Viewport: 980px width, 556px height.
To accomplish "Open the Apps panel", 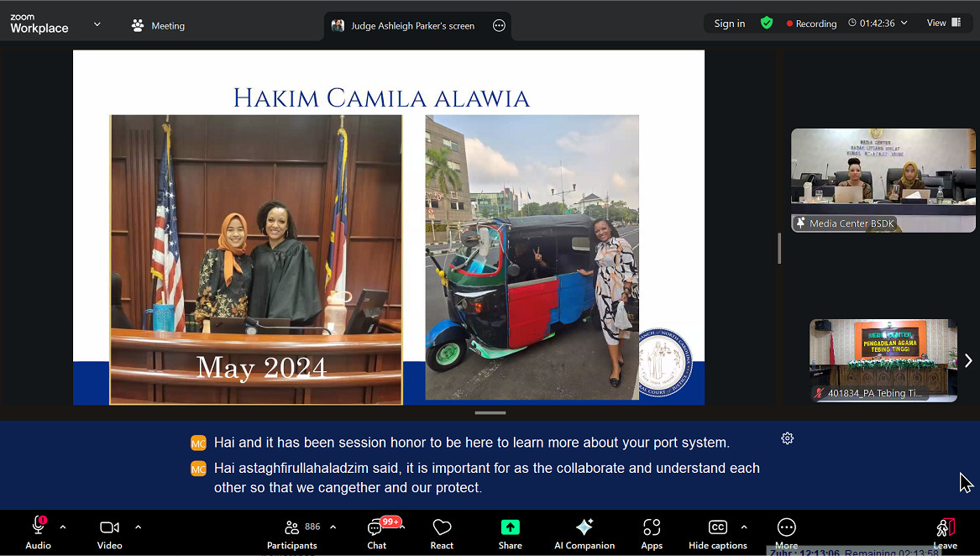I will 652,532.
